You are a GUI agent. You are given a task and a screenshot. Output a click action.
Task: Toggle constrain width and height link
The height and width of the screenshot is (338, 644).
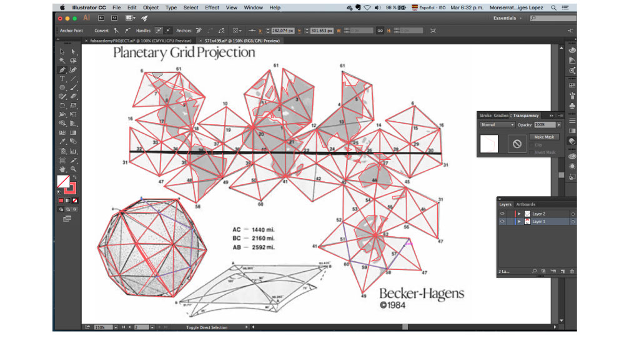(x=380, y=31)
